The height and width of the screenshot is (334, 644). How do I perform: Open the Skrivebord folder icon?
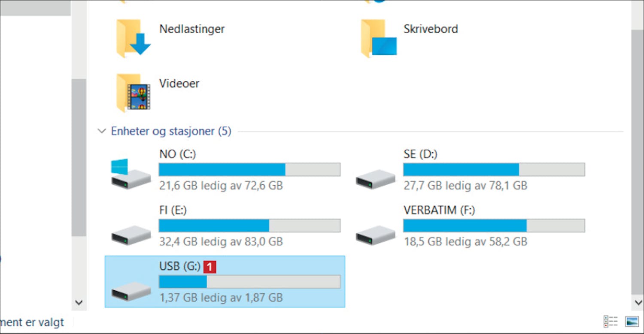coord(379,39)
